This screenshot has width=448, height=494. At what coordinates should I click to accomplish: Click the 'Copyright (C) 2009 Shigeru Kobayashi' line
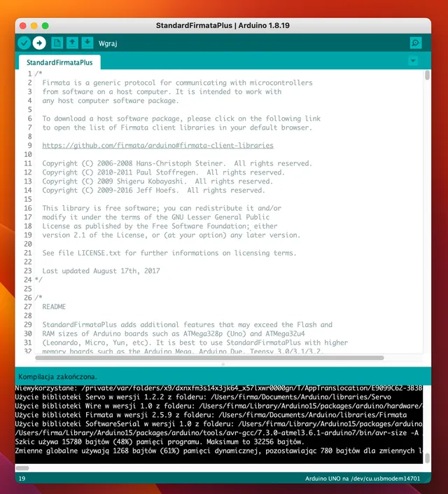click(x=157, y=181)
